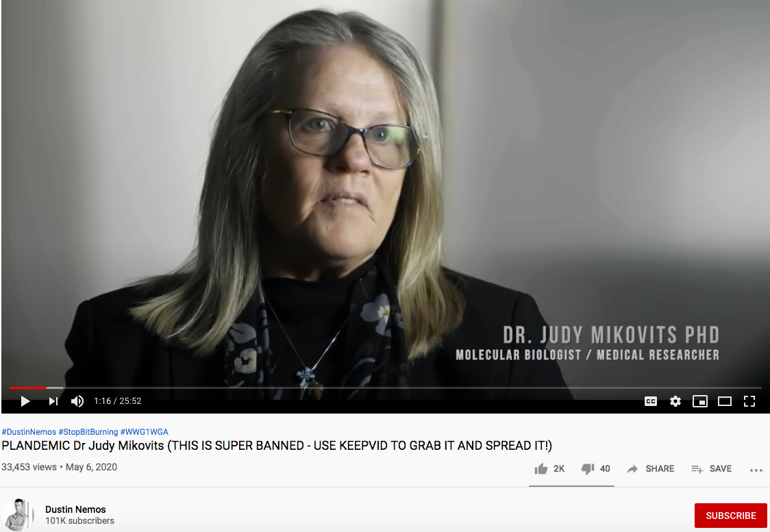The image size is (770, 532).
Task: Open Dustin Nemos channel avatar
Action: (18, 514)
